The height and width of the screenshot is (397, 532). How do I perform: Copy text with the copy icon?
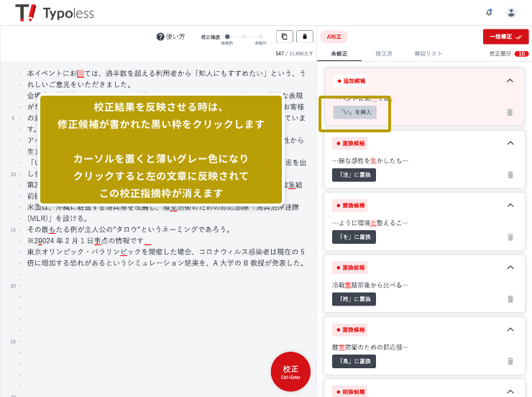pyautogui.click(x=284, y=36)
